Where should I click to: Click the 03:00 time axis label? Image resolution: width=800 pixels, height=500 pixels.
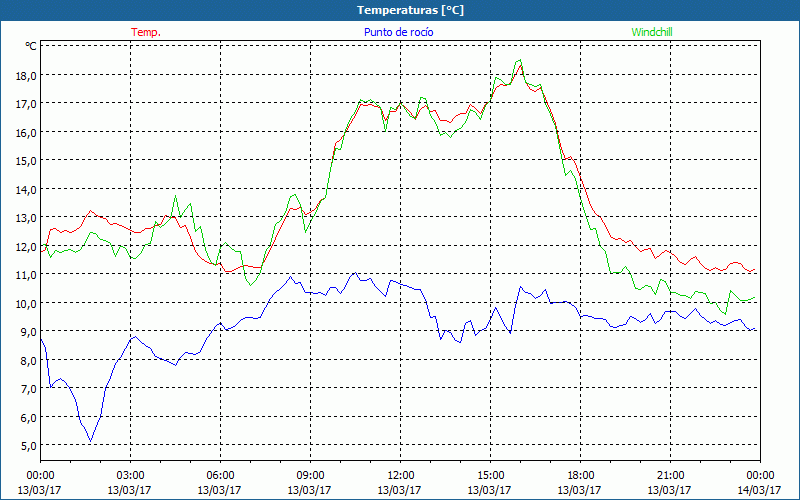130,476
